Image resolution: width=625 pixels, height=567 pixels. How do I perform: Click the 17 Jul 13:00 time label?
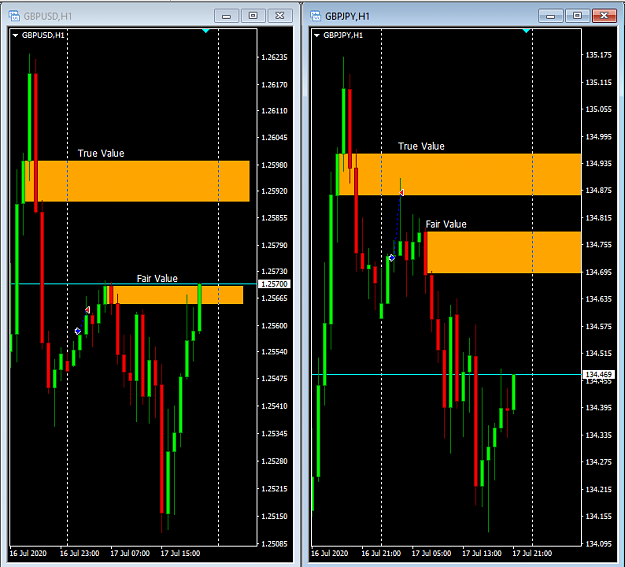pyautogui.click(x=482, y=553)
